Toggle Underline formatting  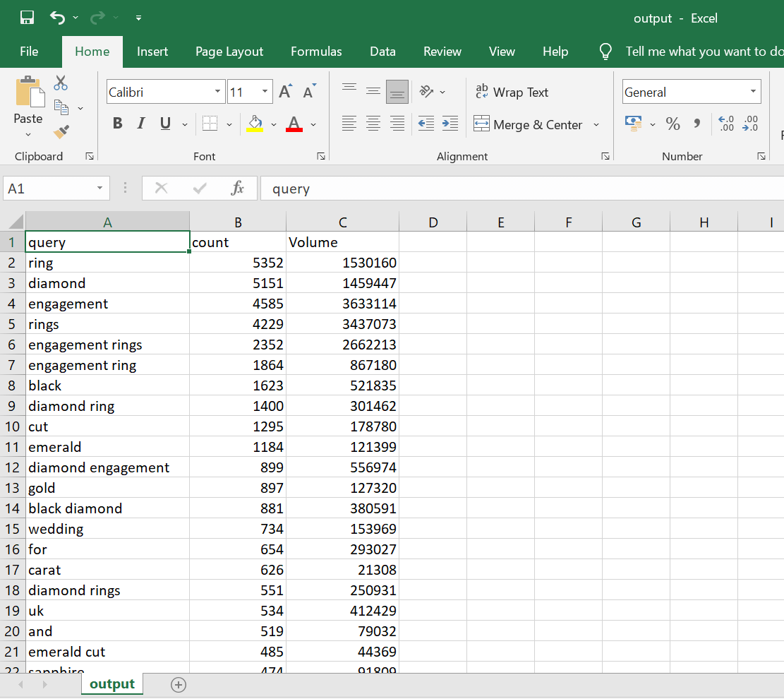point(166,123)
